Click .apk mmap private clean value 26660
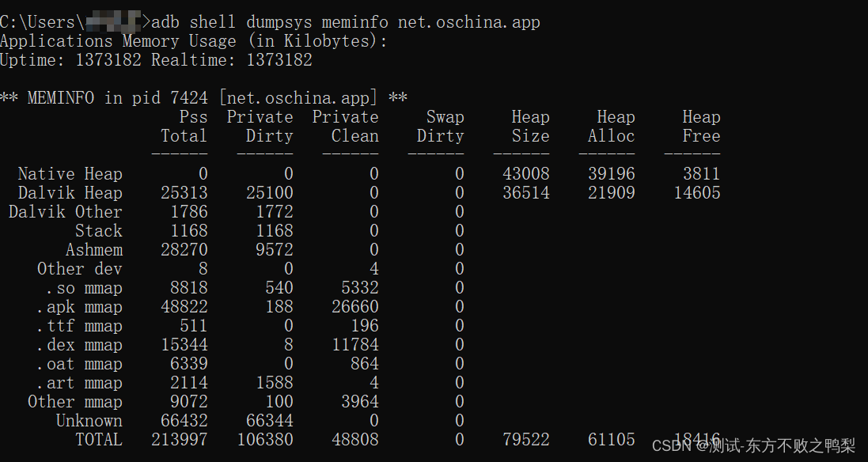This screenshot has height=462, width=868. [355, 306]
